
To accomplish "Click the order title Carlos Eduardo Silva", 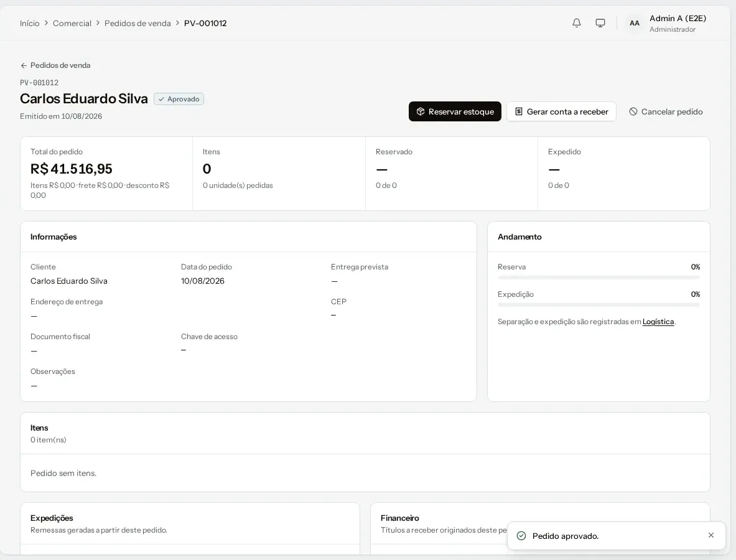I will tap(83, 98).
